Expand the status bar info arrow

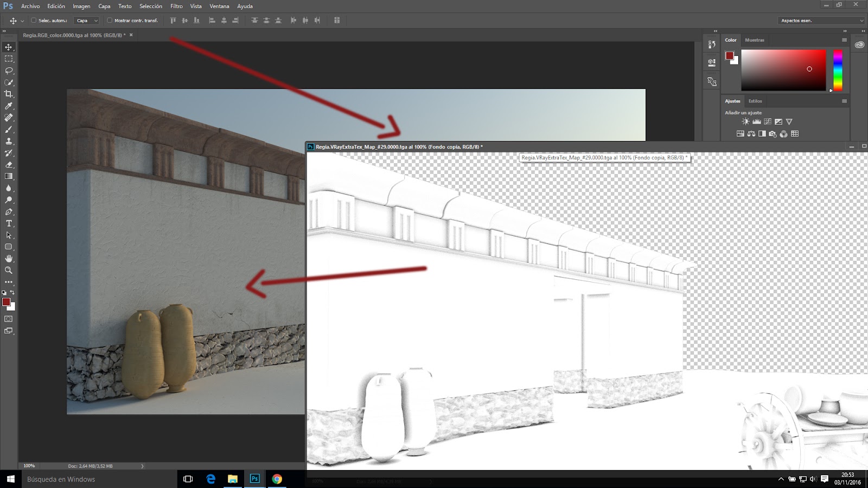pos(143,466)
